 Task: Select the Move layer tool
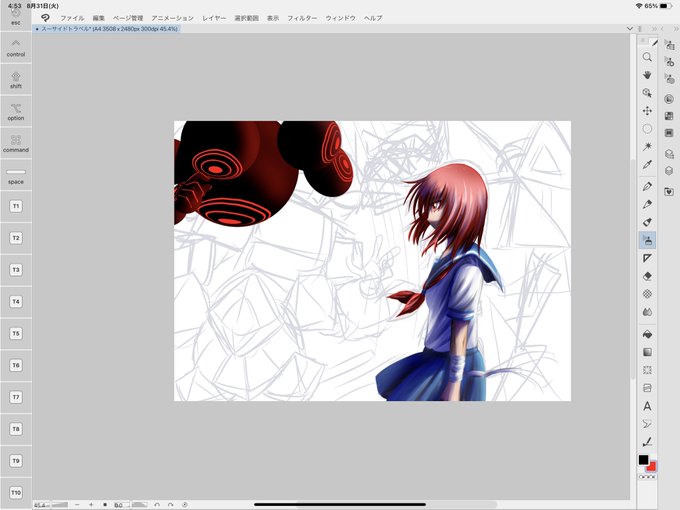647,111
